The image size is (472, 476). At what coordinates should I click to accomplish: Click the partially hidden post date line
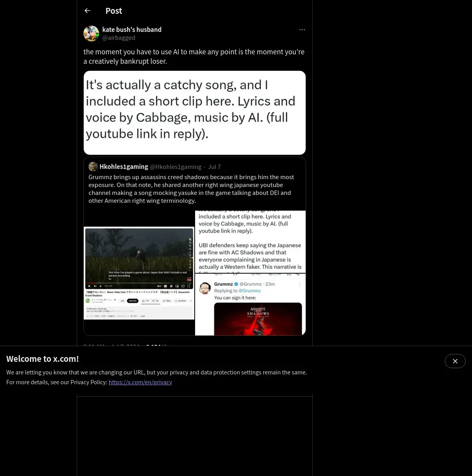(x=126, y=344)
